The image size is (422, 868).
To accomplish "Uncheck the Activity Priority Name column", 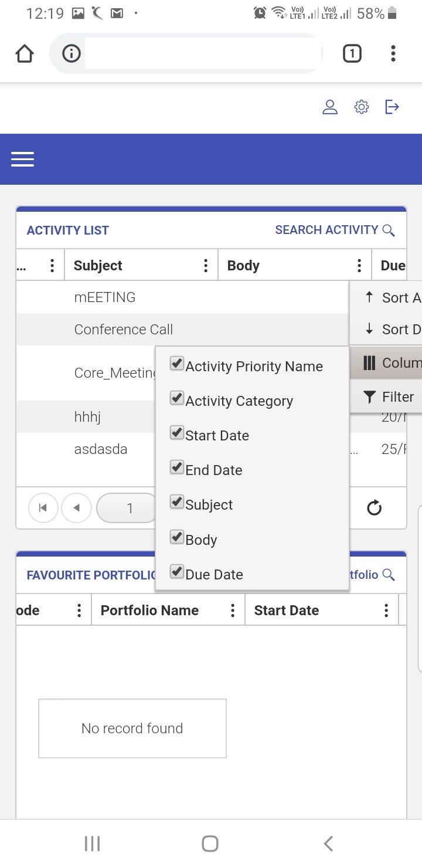I will click(177, 364).
